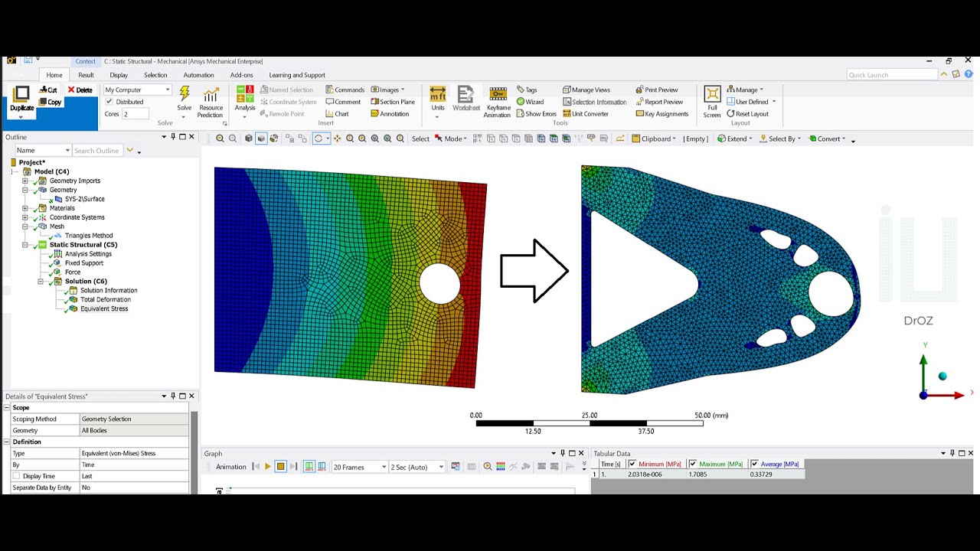
Task: Select Total Deformation in outline tree
Action: pos(106,300)
